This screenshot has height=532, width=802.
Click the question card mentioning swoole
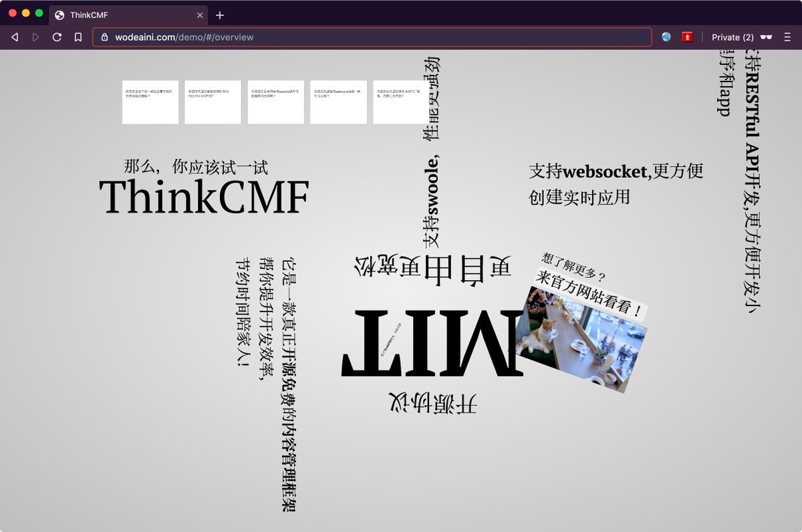pos(276,102)
